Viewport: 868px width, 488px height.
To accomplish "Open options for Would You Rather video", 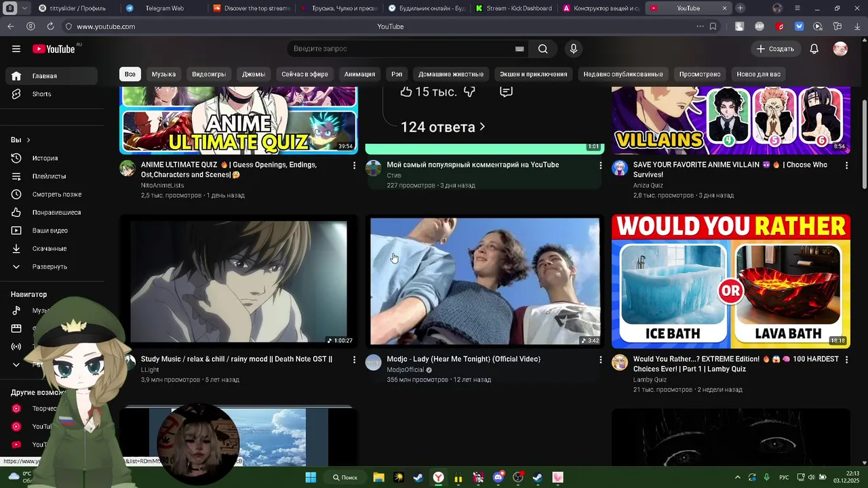I will (x=846, y=360).
